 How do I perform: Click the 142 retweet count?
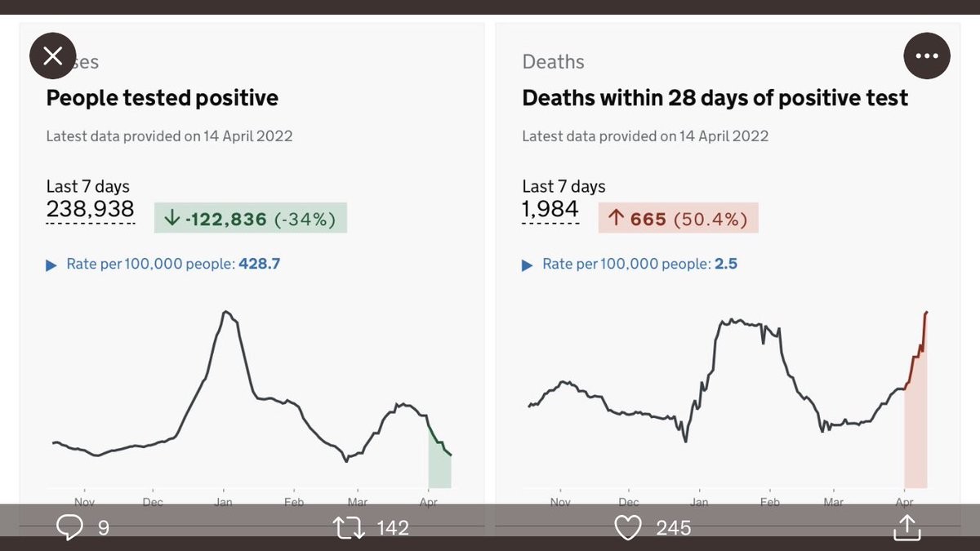pos(393,528)
